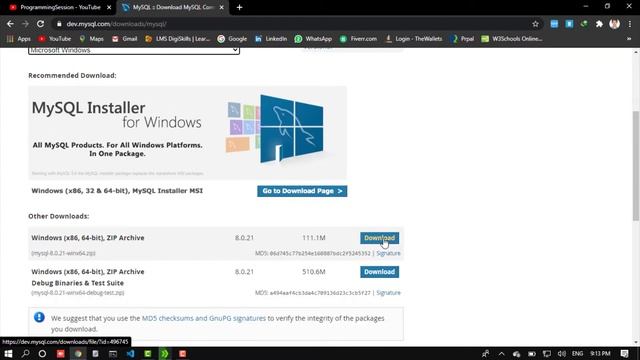Open the Apps bookmark

(19, 39)
